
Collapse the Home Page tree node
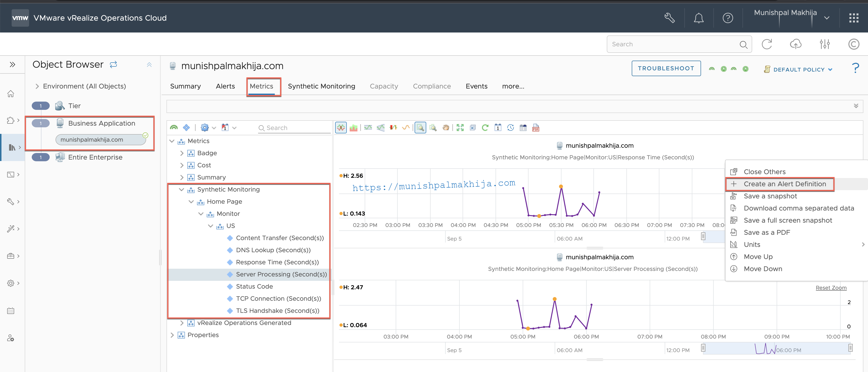(191, 202)
